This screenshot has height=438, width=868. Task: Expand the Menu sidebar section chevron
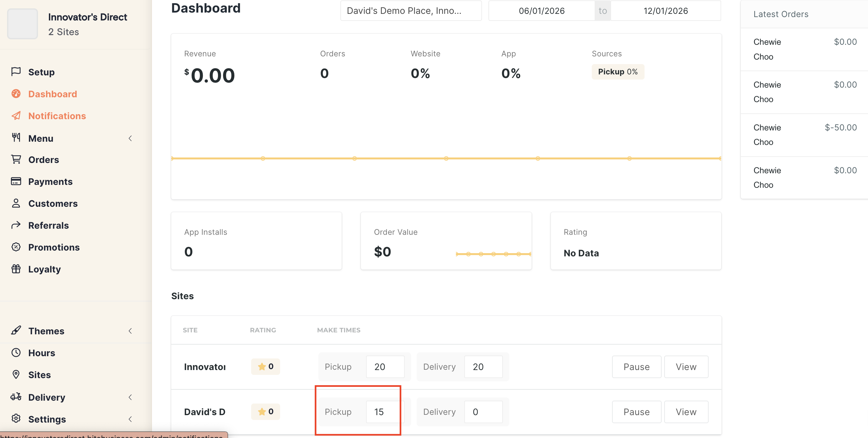(130, 138)
